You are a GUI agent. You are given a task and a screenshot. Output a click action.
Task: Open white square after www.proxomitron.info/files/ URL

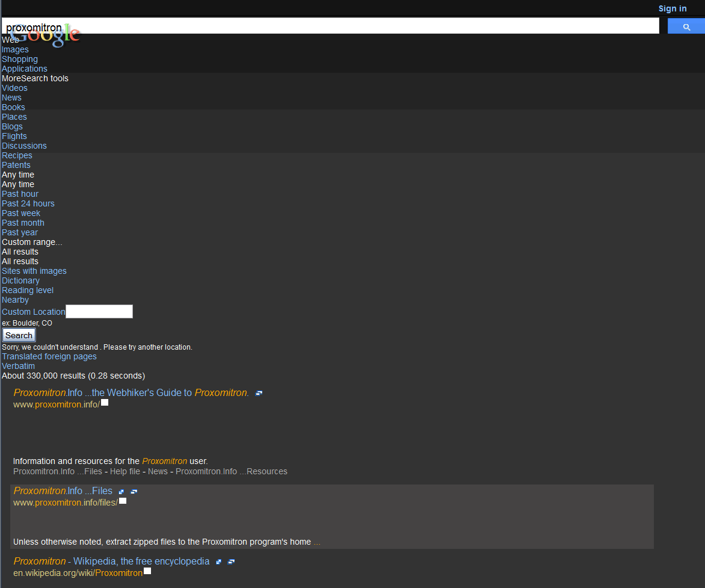pyautogui.click(x=123, y=501)
